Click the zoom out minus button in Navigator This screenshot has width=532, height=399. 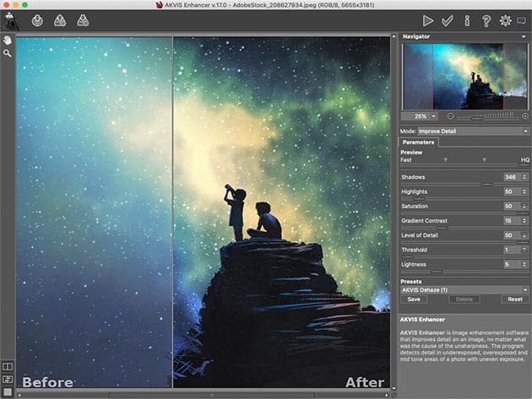point(450,116)
